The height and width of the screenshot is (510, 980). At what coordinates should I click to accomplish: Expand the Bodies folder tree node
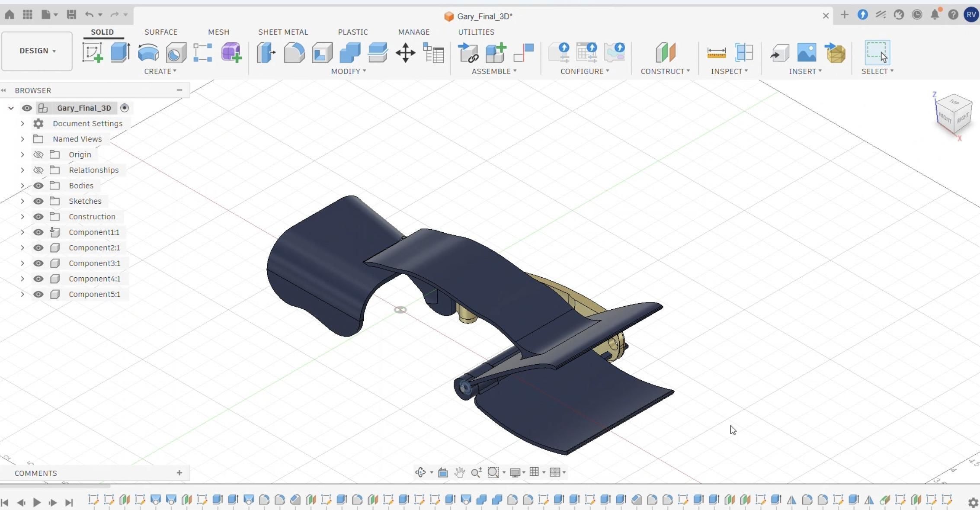22,186
